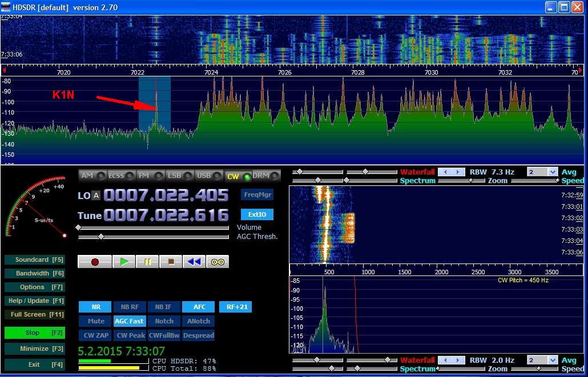The image size is (588, 377).
Task: Click the loop playback icon
Action: (218, 262)
